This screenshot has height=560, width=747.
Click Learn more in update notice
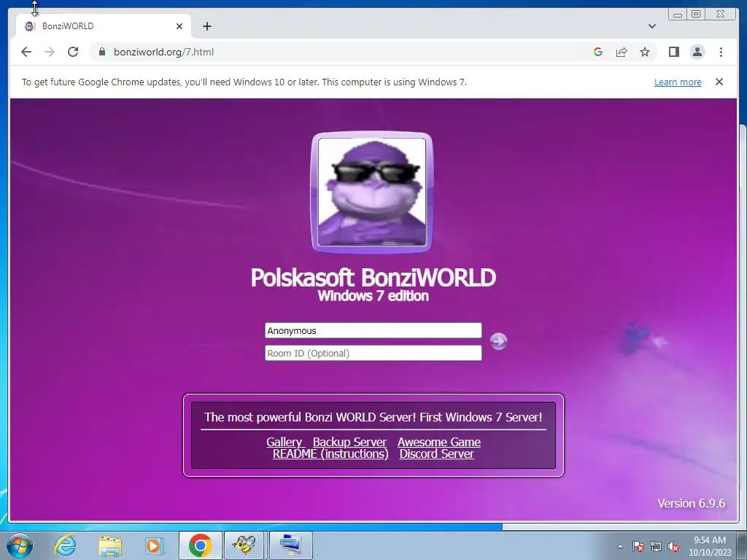click(678, 82)
